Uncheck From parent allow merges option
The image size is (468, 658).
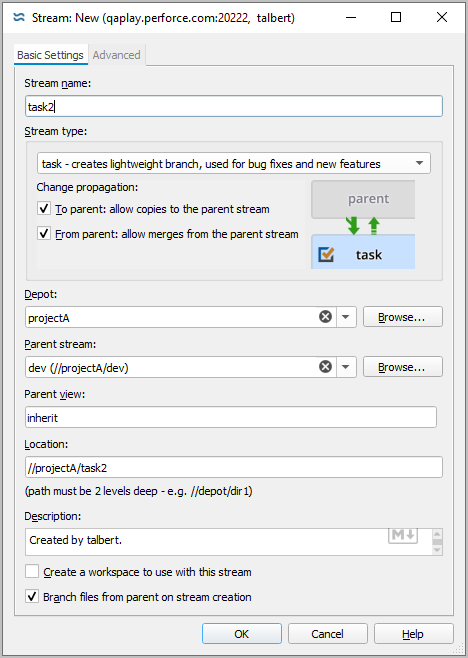tap(44, 233)
